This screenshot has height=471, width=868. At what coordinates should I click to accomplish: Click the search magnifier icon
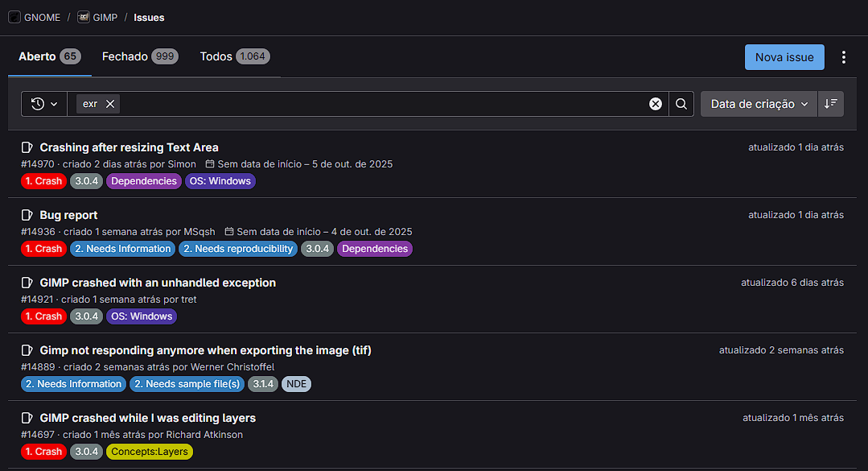coord(681,104)
